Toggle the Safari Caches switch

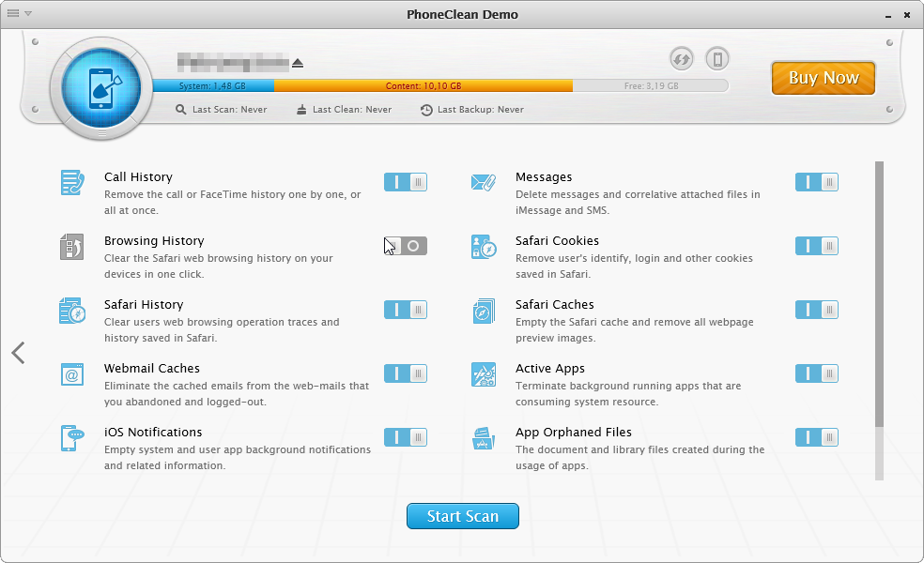pyautogui.click(x=817, y=310)
